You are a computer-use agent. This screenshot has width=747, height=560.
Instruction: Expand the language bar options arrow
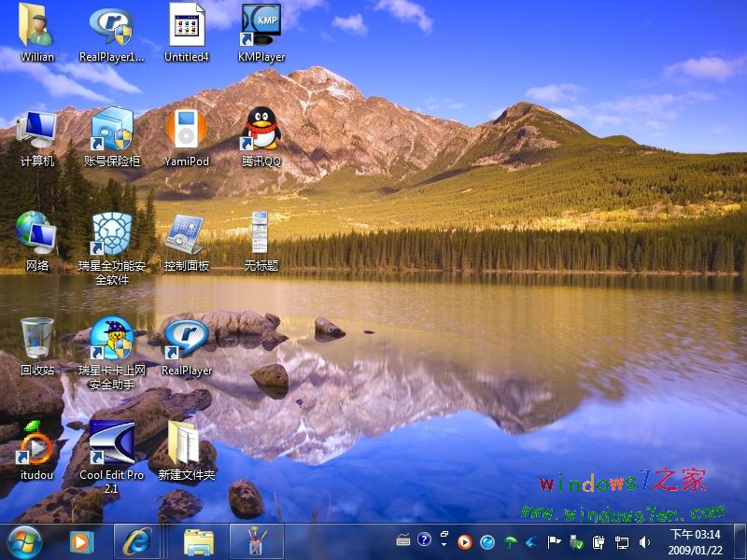tap(444, 542)
